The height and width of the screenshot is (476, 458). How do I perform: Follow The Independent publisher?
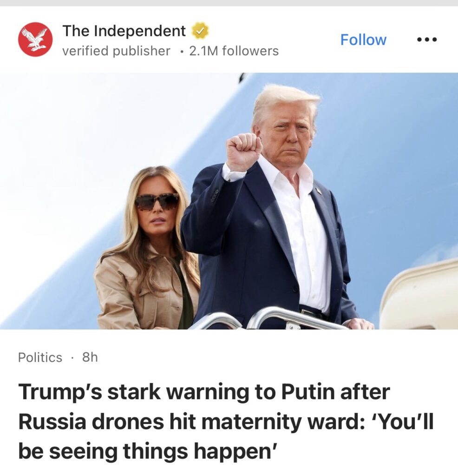[363, 40]
